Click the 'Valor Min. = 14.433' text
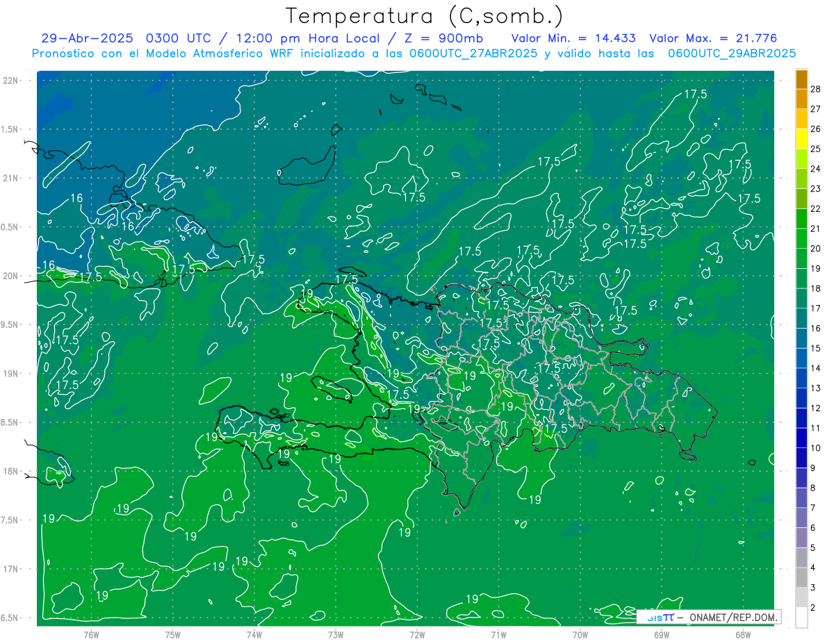 575,38
